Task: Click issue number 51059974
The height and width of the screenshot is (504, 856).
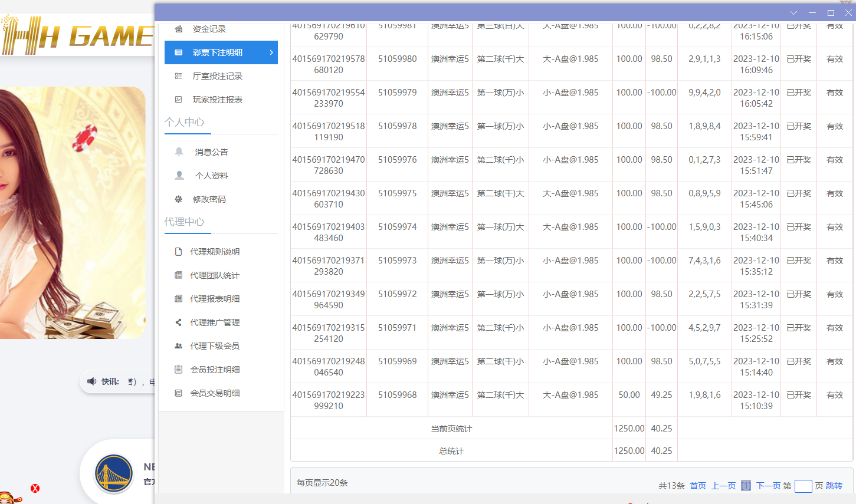Action: (x=397, y=227)
